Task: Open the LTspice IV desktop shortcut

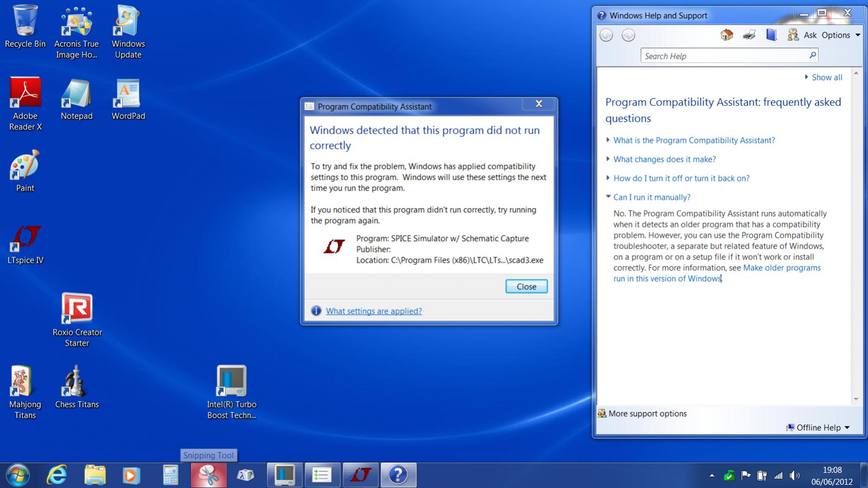Action: coord(25,244)
